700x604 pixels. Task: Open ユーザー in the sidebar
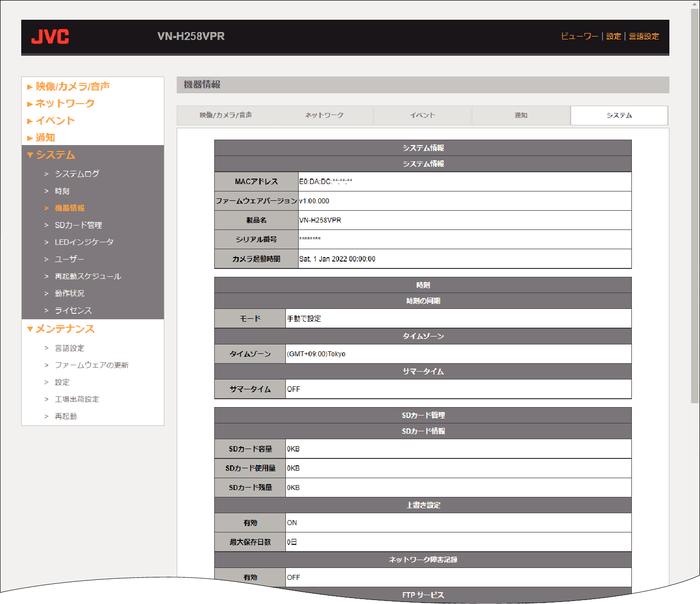point(70,259)
